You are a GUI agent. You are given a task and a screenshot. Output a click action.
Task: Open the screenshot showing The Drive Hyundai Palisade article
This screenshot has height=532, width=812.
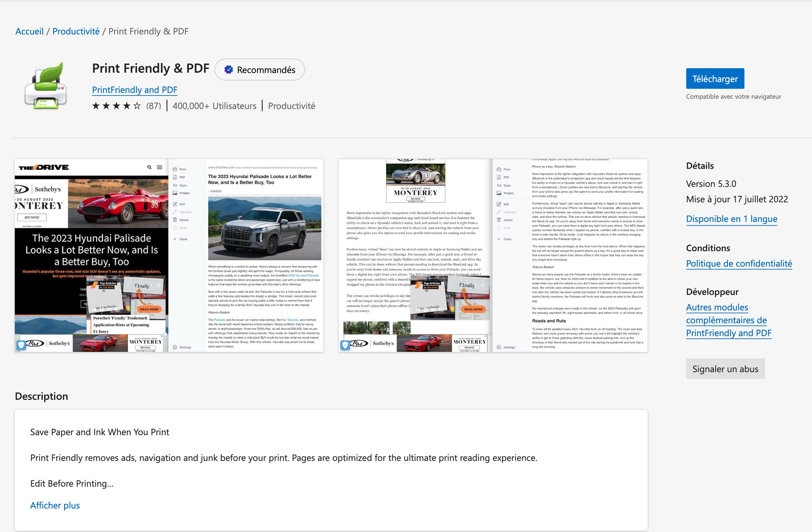coord(169,255)
